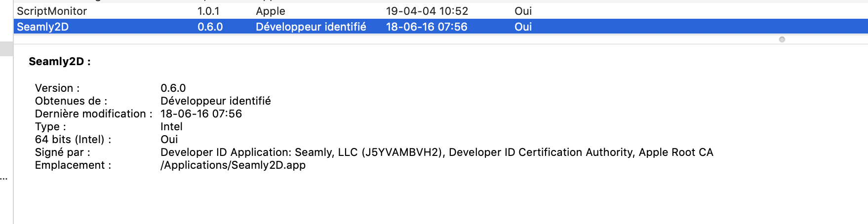868x224 pixels.
Task: Click the ellipsis at the left edge
Action: tap(4, 179)
